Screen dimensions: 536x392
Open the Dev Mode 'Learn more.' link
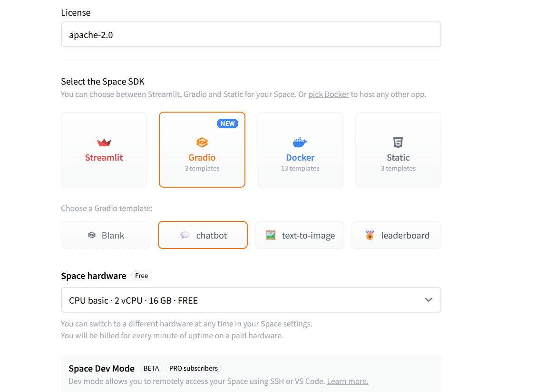coord(348,381)
